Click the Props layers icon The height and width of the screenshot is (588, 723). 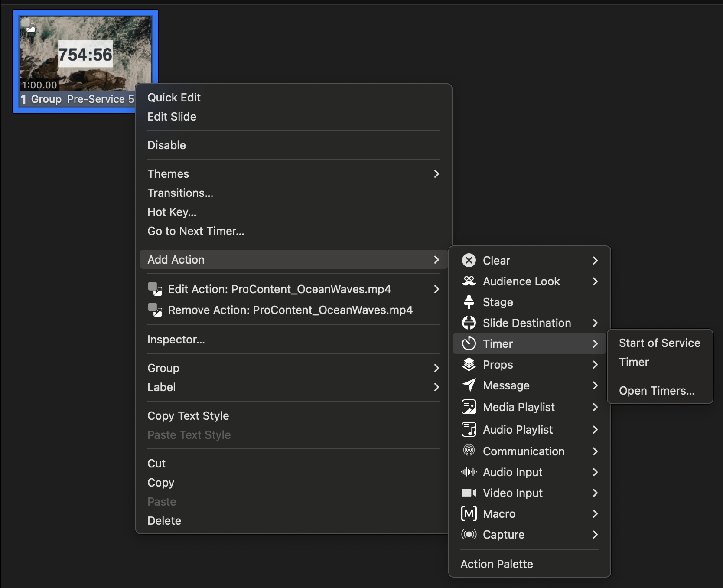tap(469, 364)
